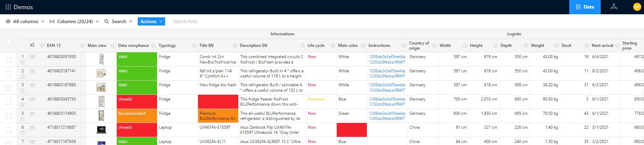Open instructions link 1230dc8fedce3f94f7 in row 2
The image size is (644, 145).
(387, 76)
